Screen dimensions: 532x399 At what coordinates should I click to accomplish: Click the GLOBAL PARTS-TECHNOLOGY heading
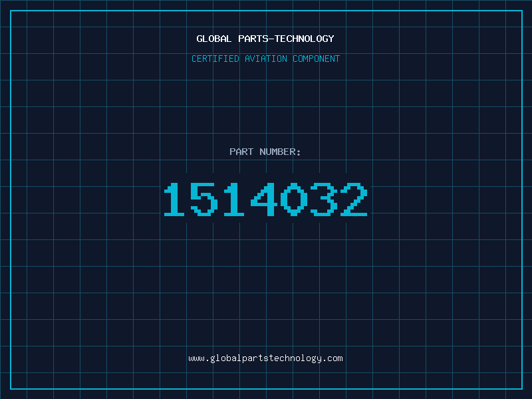click(x=265, y=39)
